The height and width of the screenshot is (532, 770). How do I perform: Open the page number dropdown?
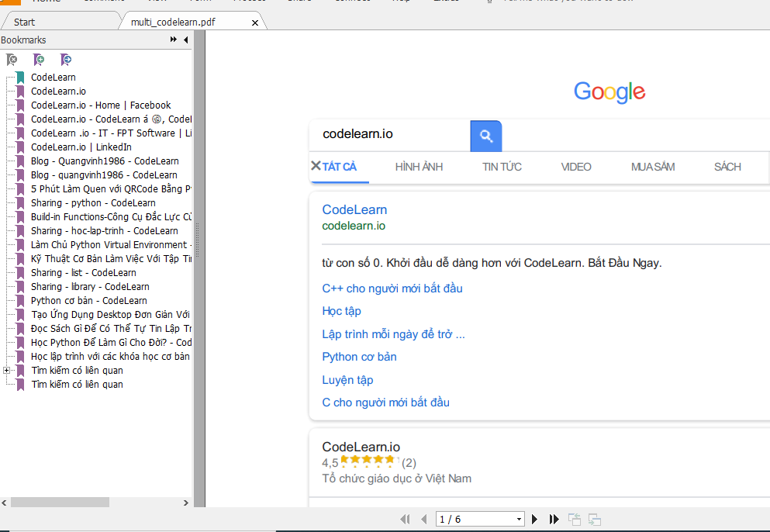tap(519, 519)
